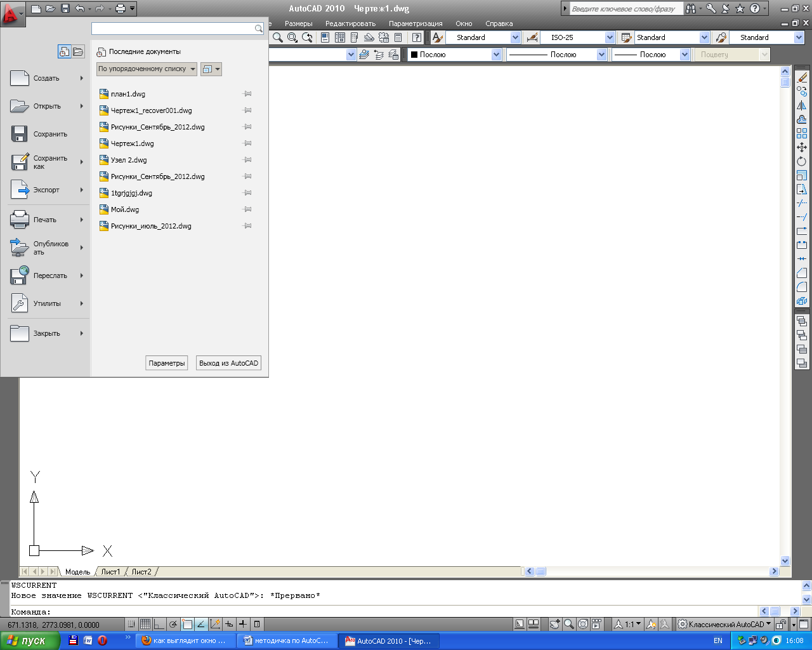Image resolution: width=812 pixels, height=650 pixels.
Task: Select the Explode tool
Action: (802, 301)
